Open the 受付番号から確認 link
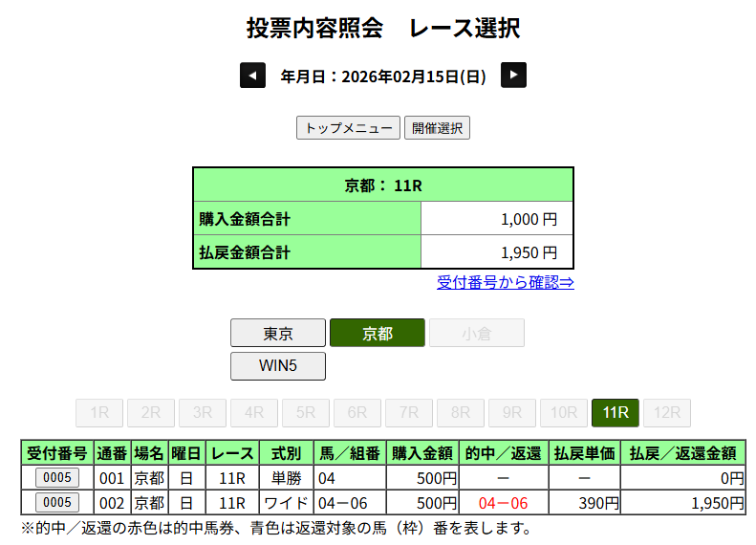 (505, 282)
